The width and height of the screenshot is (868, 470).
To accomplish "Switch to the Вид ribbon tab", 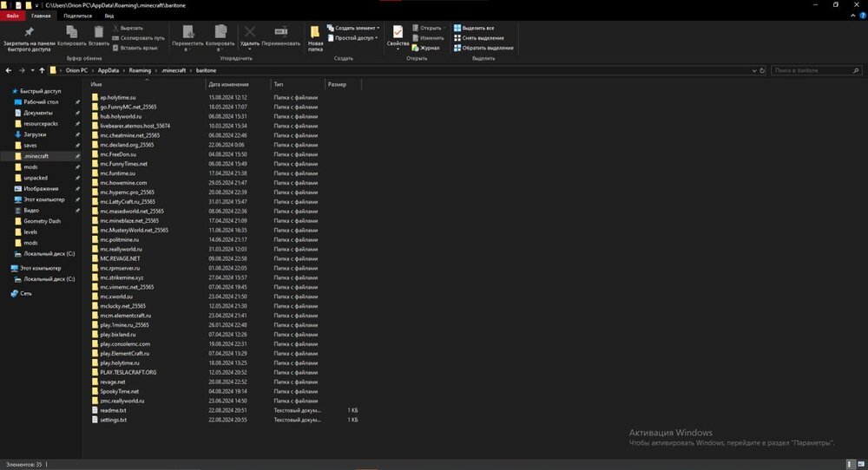I will point(109,16).
